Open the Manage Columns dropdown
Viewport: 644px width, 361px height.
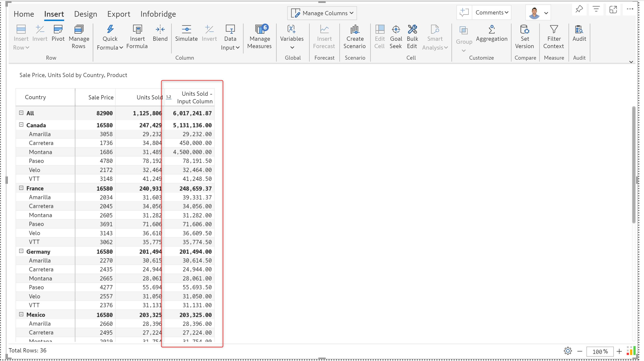tap(322, 13)
